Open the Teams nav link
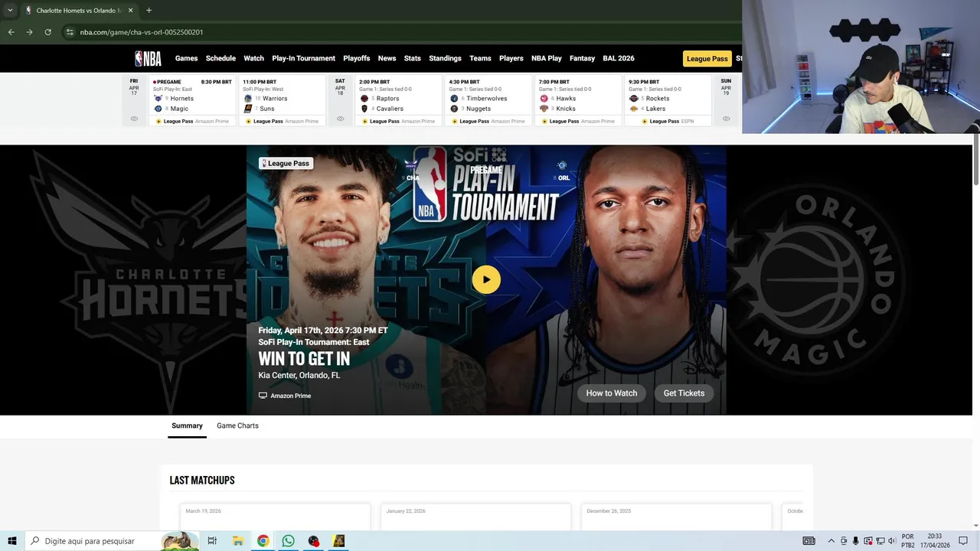The width and height of the screenshot is (980, 551). pos(480,58)
